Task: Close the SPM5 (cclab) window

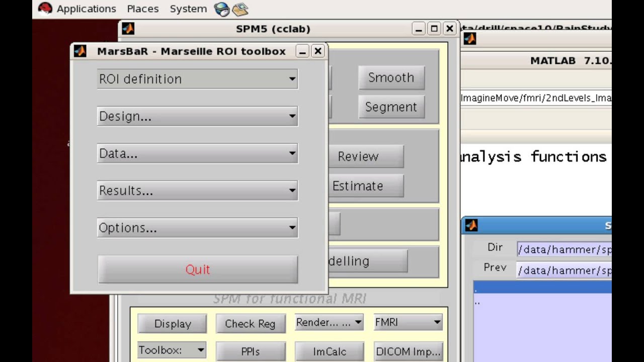Action: 450,29
